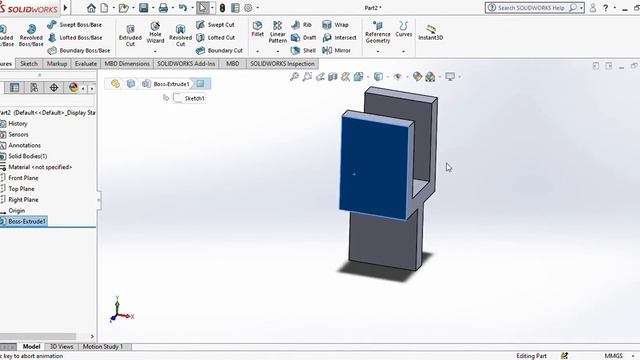This screenshot has height=360, width=640.
Task: Open the Options gear icon
Action: (248, 8)
